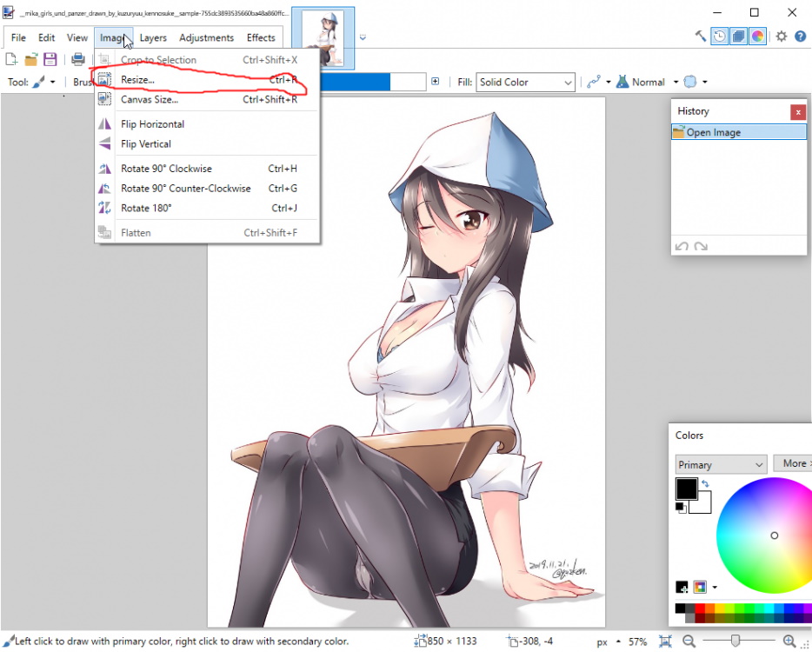Click the Help question mark icon
This screenshot has height=652, width=812.
(800, 36)
